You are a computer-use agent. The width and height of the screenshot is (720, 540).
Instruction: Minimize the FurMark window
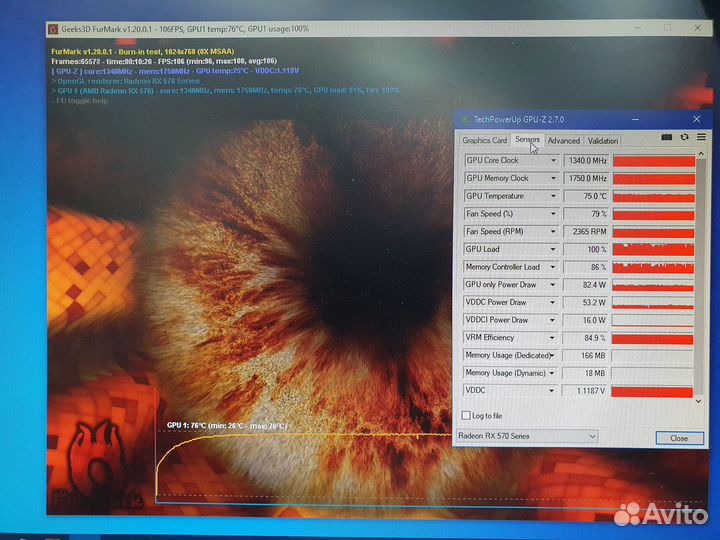tap(637, 28)
